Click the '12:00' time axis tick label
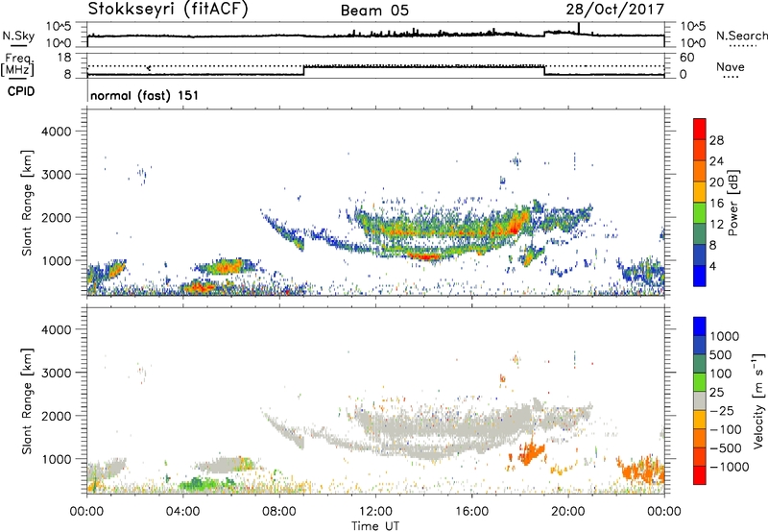 375,511
